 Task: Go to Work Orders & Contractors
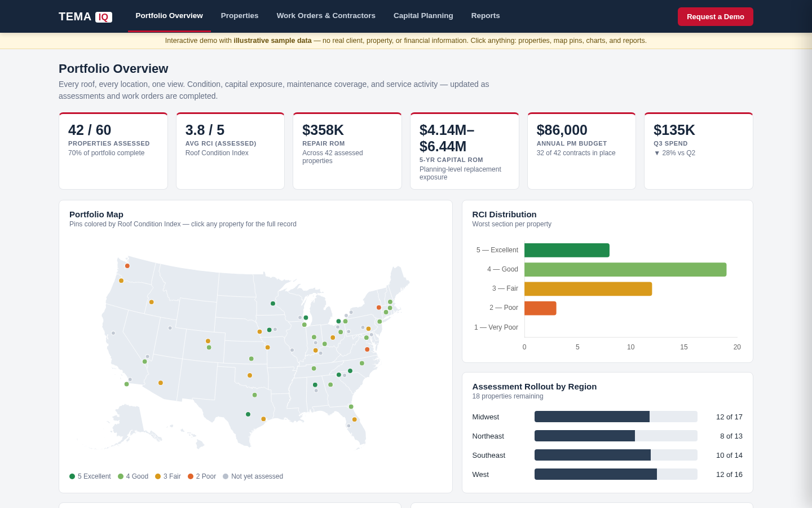(x=326, y=16)
